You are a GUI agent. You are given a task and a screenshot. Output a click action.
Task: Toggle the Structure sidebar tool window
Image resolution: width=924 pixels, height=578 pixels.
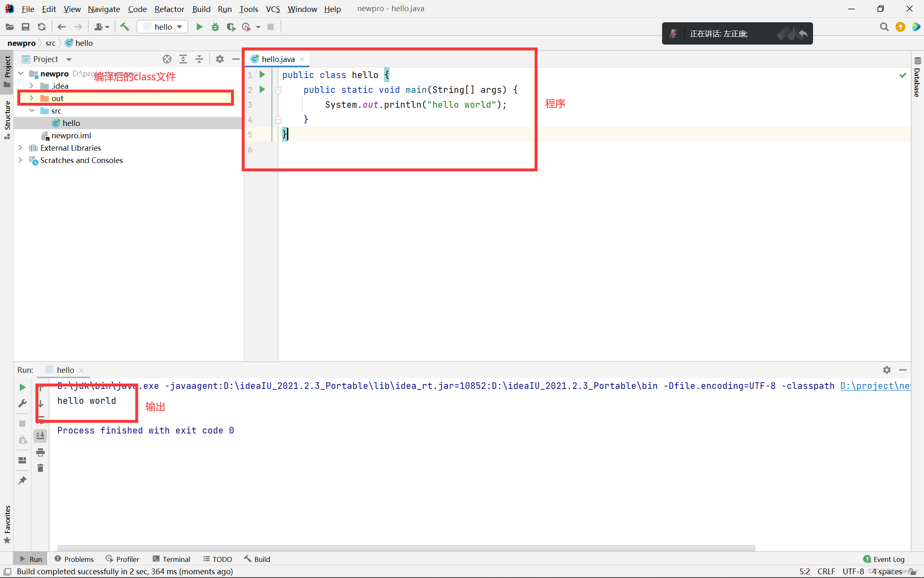pos(7,120)
